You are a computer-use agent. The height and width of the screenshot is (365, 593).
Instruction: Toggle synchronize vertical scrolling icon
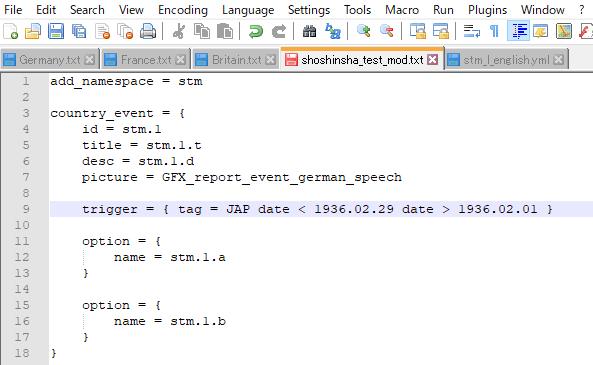[x=418, y=31]
